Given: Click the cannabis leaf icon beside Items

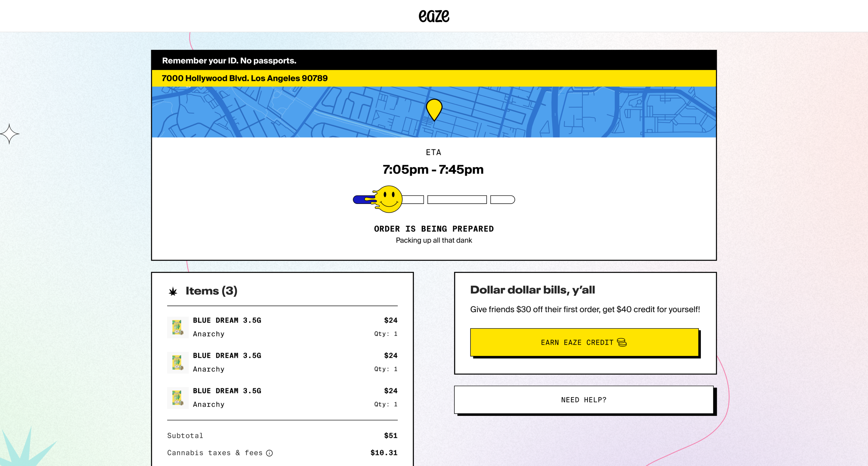Looking at the screenshot, I should [173, 291].
